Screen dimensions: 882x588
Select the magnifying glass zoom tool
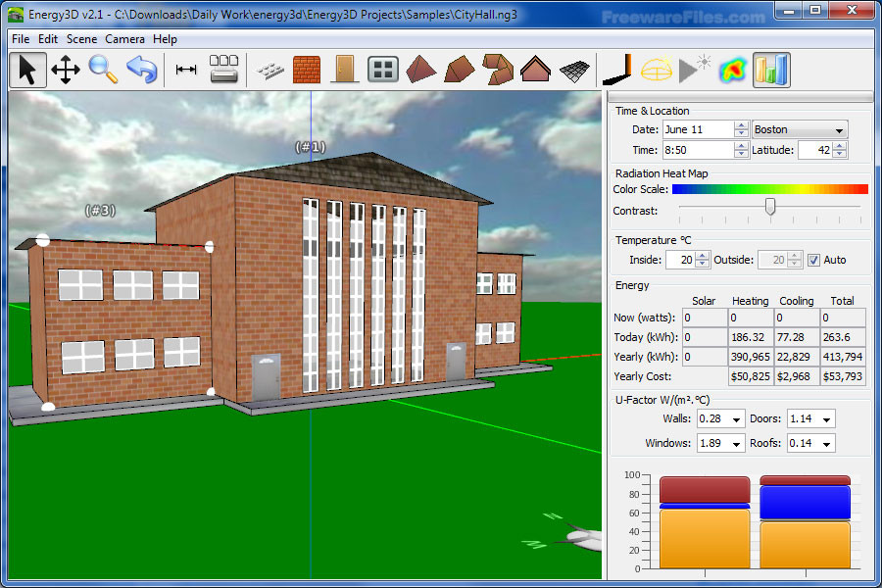pyautogui.click(x=103, y=71)
